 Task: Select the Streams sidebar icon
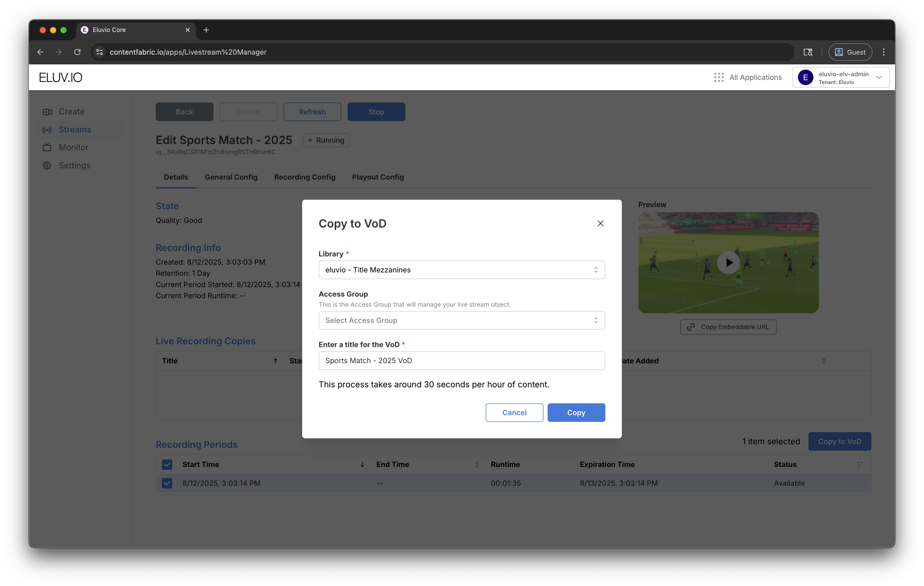47,130
